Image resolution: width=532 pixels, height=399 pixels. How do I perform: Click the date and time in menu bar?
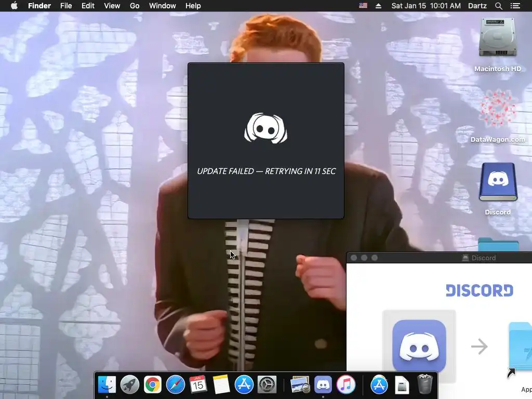[426, 6]
